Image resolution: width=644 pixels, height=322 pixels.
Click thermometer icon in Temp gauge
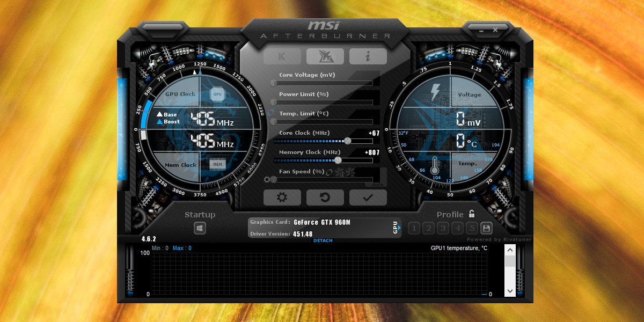click(x=435, y=165)
